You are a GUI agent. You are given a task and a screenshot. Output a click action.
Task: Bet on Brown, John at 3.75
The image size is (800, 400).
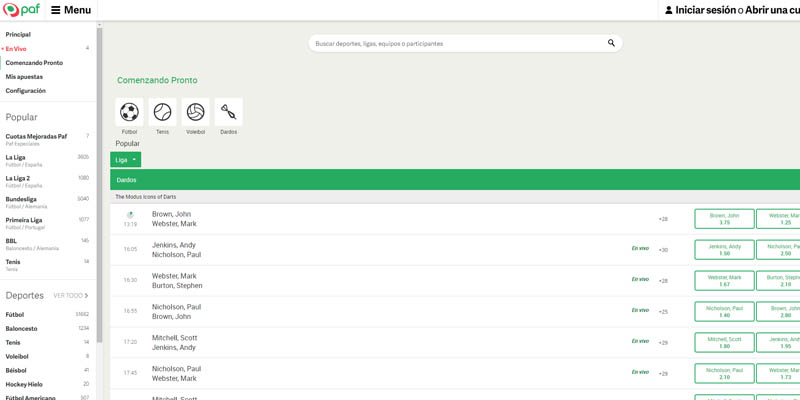724,219
